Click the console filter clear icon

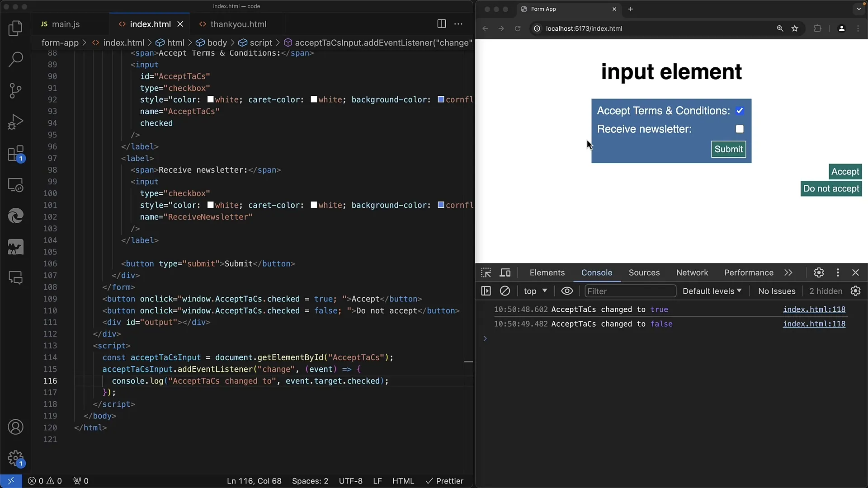pyautogui.click(x=505, y=291)
